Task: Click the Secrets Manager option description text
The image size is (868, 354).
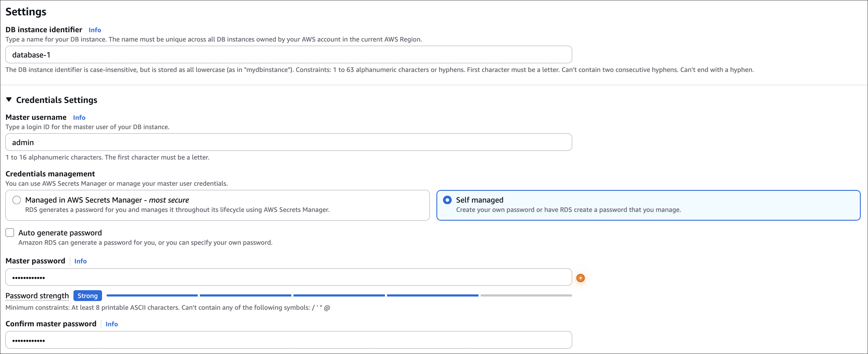Action: 177,210
